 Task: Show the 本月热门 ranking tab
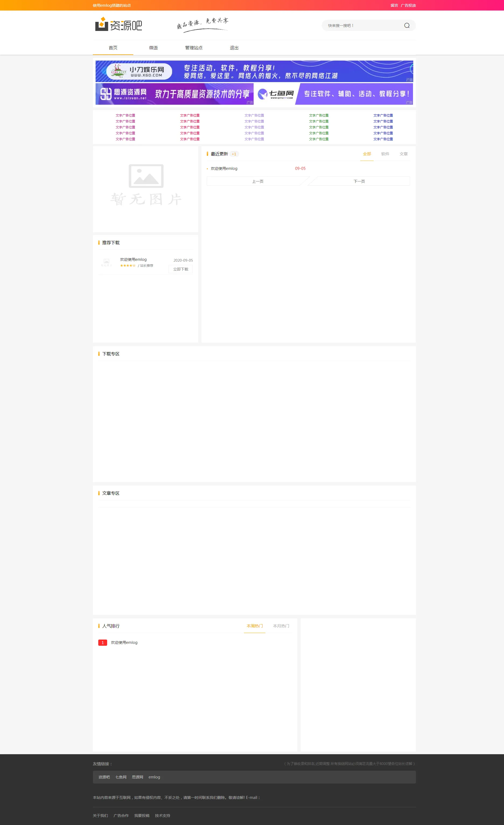(281, 626)
